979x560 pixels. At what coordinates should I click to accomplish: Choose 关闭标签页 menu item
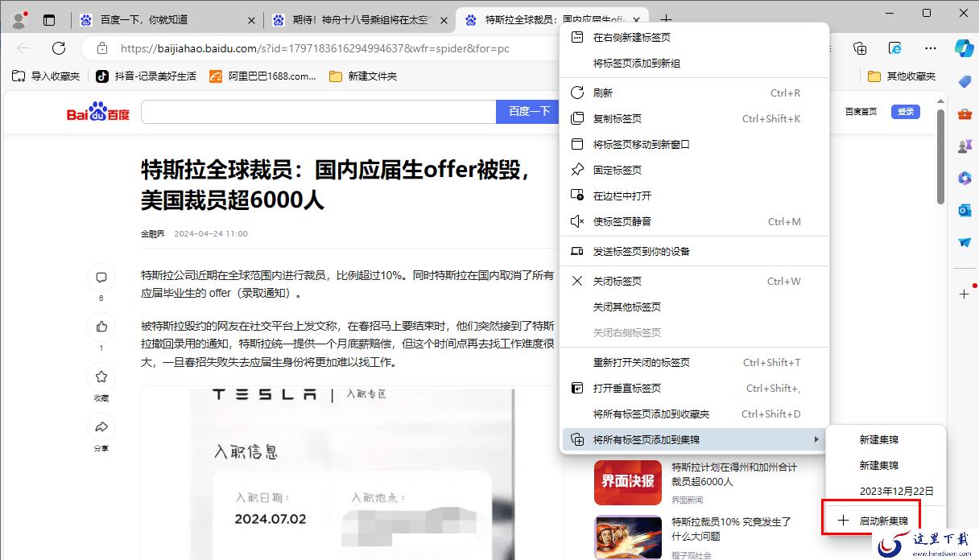(694, 282)
